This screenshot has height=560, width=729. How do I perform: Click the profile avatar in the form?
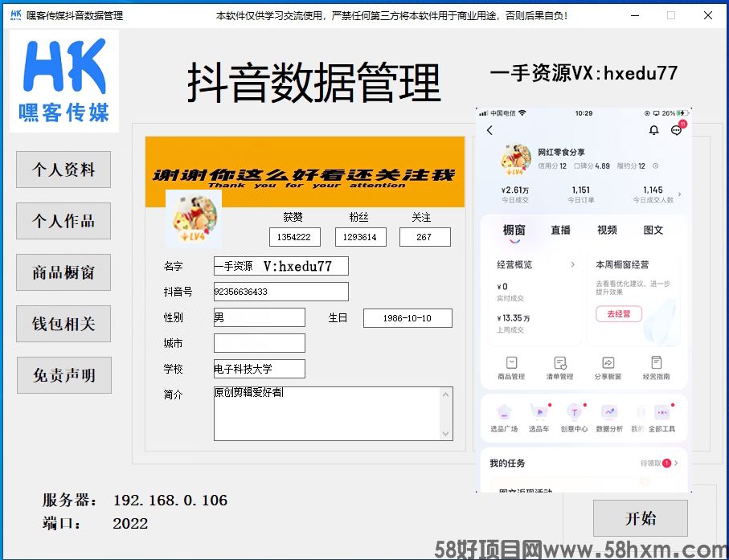pos(194,219)
